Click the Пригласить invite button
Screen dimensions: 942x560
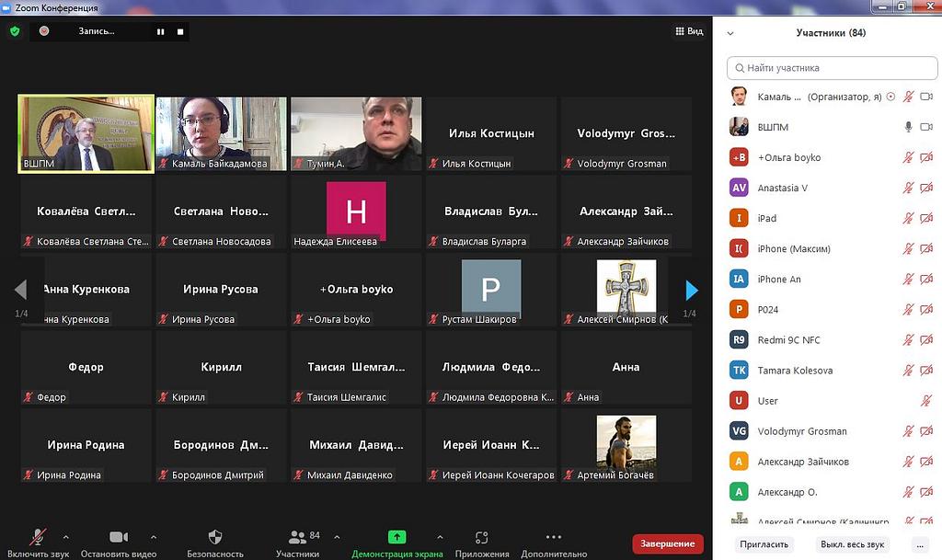764,543
